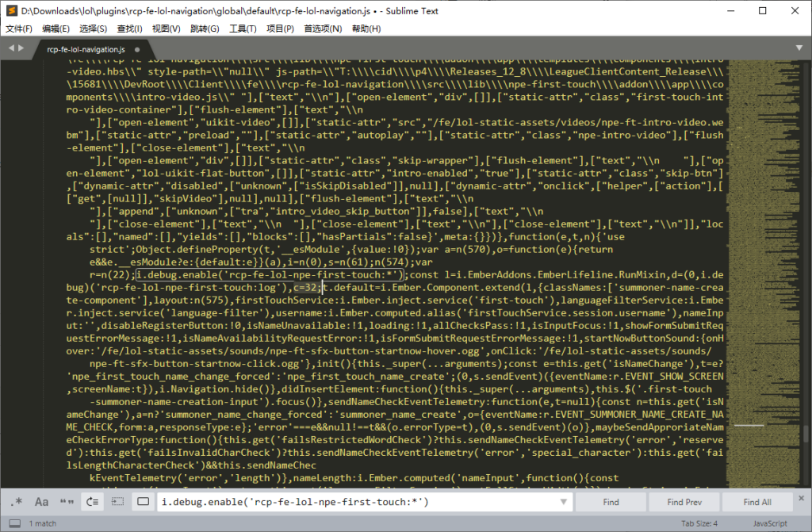
Task: Open the Tab Size: 4 indentation menu
Action: point(699,523)
